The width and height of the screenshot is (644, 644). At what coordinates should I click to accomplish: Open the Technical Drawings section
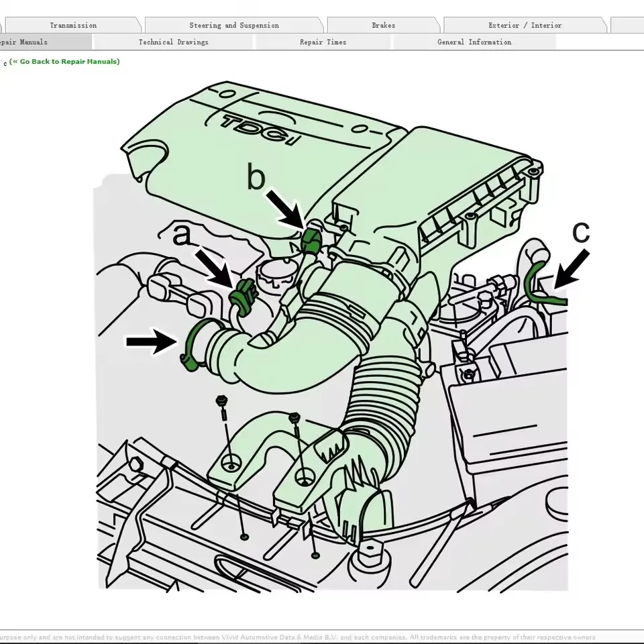point(172,42)
